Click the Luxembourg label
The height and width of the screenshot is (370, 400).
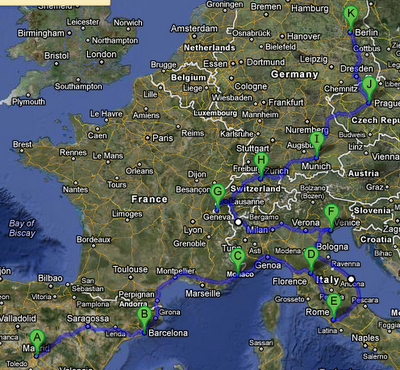point(215,113)
